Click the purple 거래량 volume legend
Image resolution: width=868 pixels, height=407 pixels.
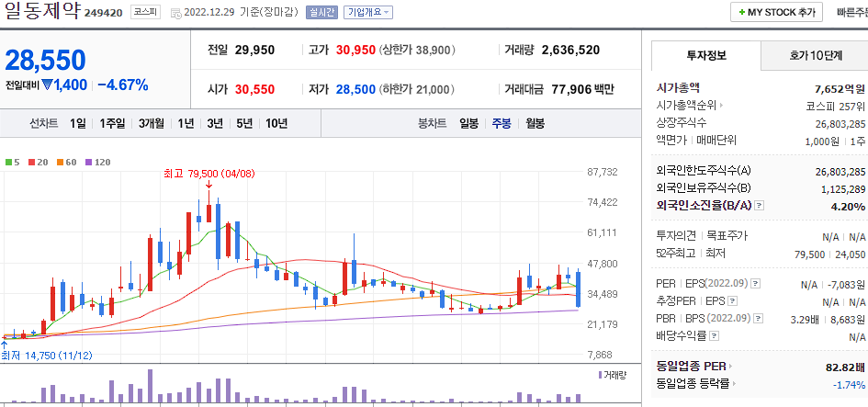(x=613, y=375)
